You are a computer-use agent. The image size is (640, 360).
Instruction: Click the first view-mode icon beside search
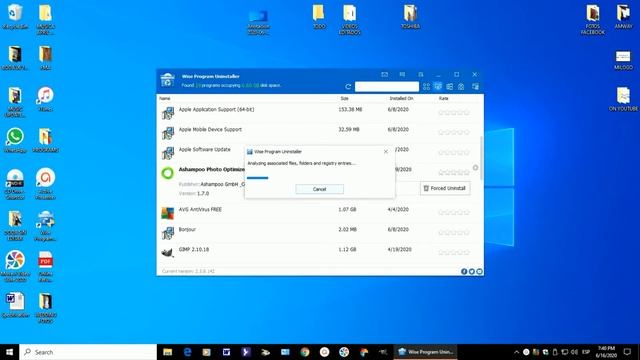[x=426, y=87]
